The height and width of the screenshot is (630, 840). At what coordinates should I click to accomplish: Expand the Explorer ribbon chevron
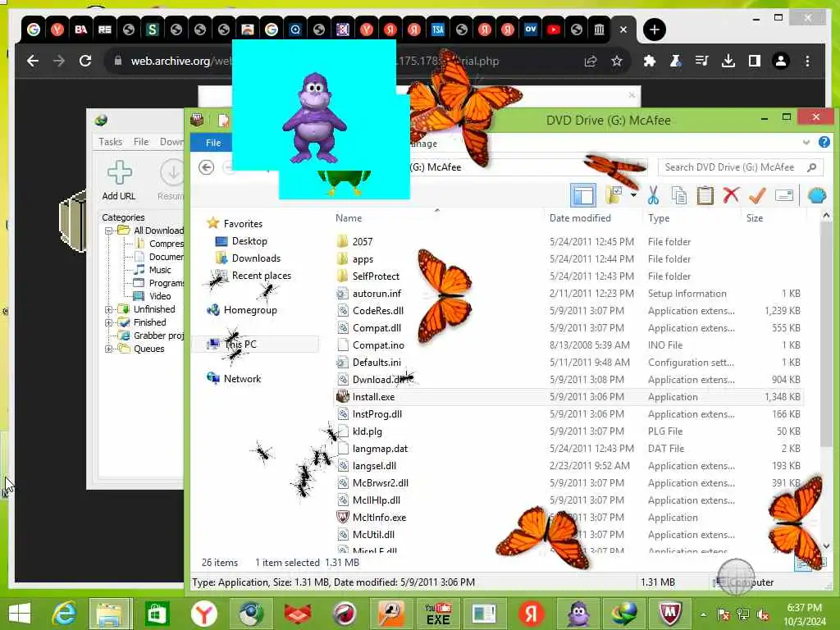(806, 143)
